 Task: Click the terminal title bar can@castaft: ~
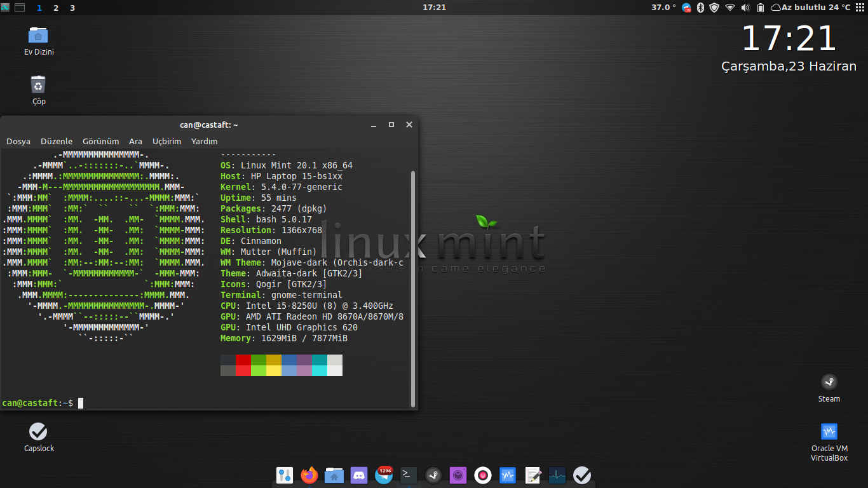(x=209, y=125)
